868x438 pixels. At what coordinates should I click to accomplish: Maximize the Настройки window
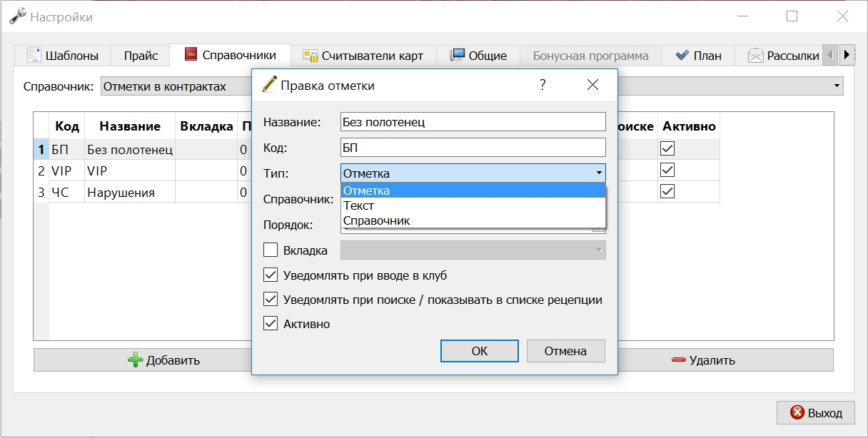click(792, 16)
